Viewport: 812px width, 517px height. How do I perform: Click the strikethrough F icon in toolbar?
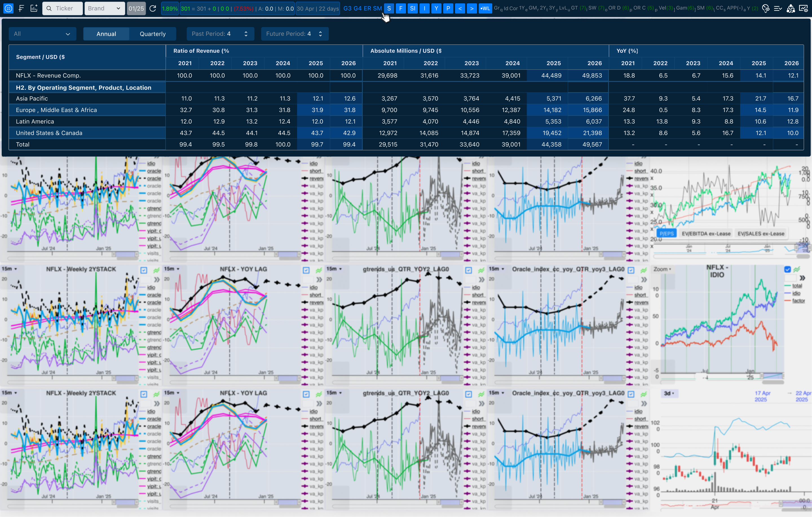21,8
